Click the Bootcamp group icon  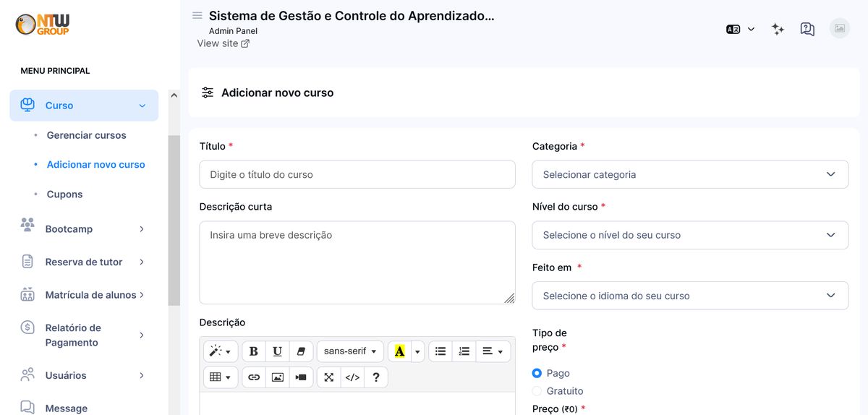pyautogui.click(x=27, y=225)
